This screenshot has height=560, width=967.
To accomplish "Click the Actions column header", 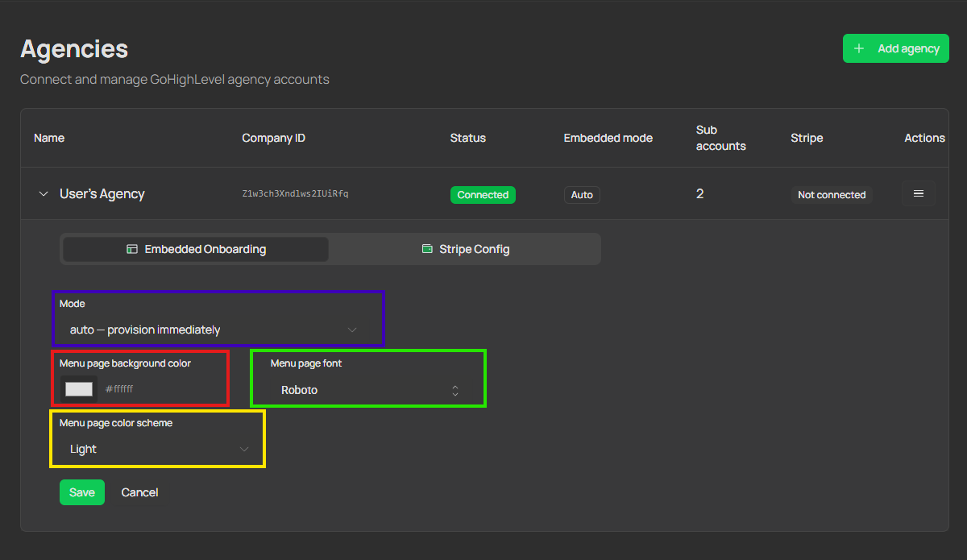I will tap(924, 138).
